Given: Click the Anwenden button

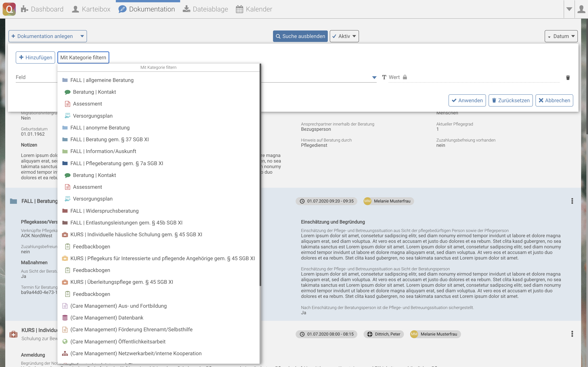Looking at the screenshot, I should point(467,100).
